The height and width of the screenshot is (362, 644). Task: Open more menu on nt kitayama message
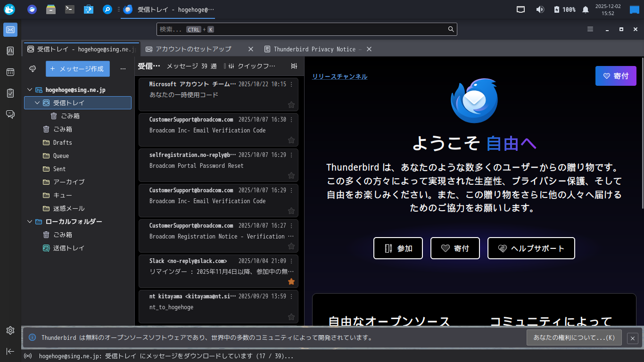[x=291, y=296]
